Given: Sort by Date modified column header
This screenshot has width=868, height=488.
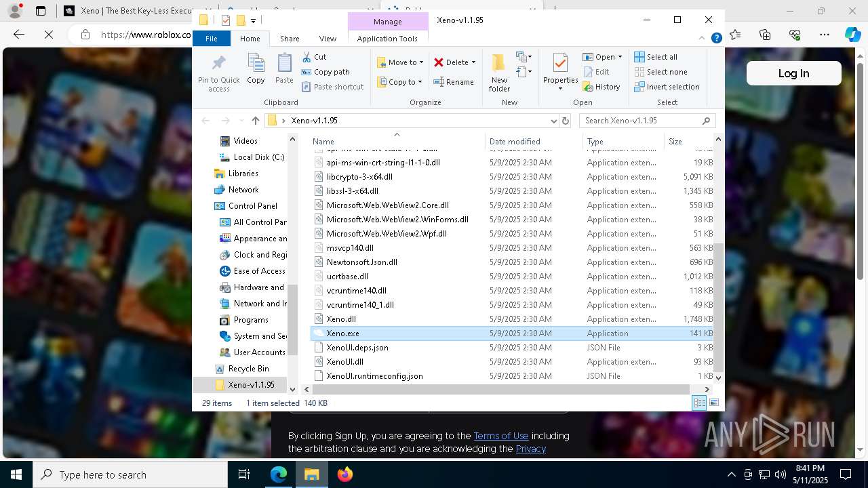Looking at the screenshot, I should [x=534, y=142].
